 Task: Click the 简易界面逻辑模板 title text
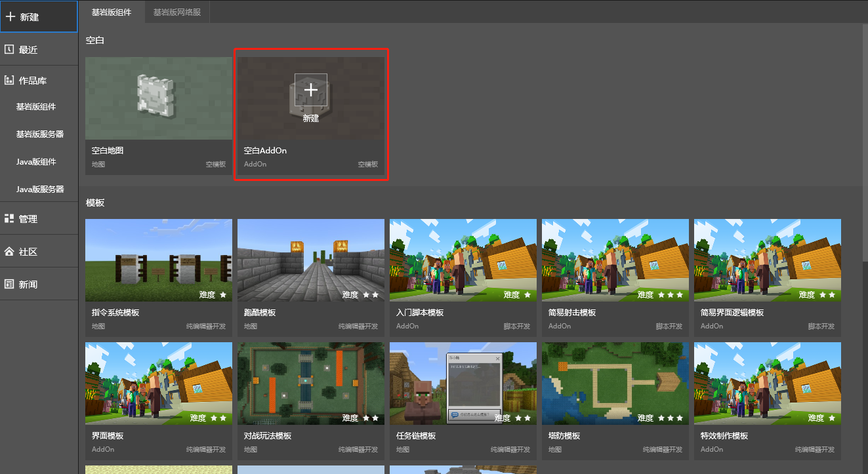(x=732, y=313)
